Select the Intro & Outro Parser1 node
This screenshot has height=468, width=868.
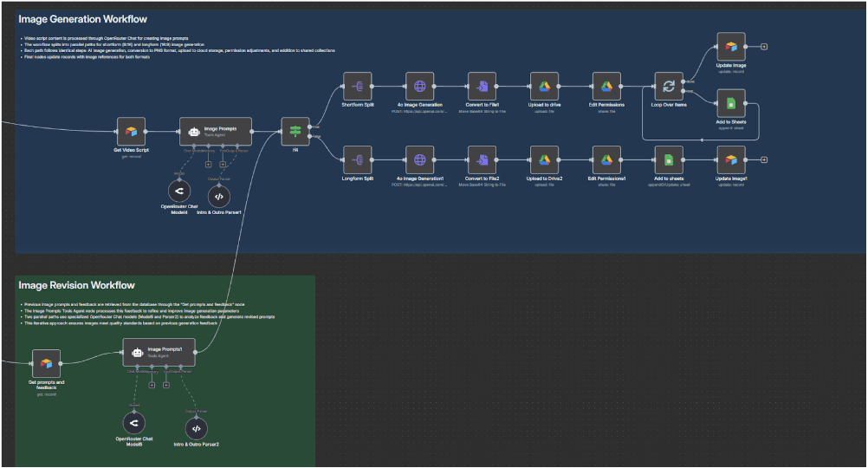(219, 196)
